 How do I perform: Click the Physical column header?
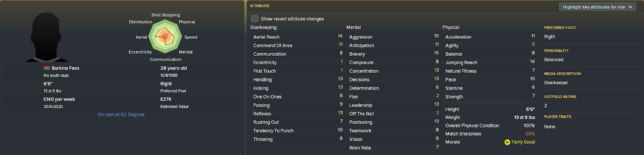451,27
